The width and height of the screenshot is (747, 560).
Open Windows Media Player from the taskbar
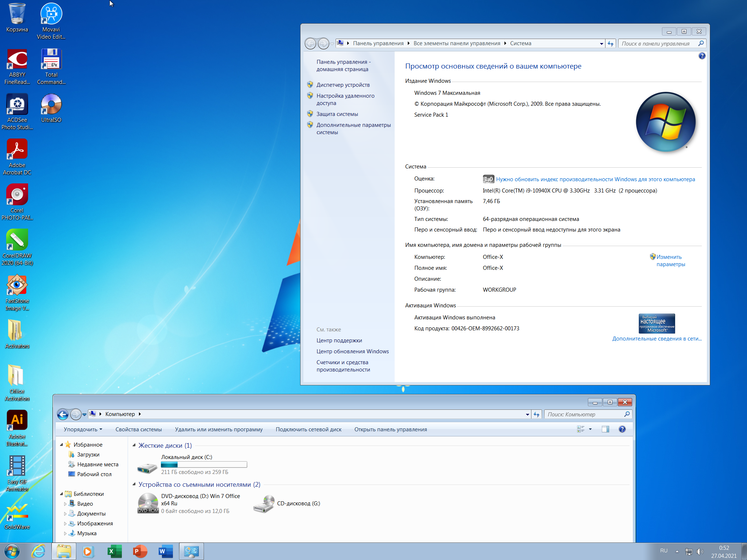[88, 551]
